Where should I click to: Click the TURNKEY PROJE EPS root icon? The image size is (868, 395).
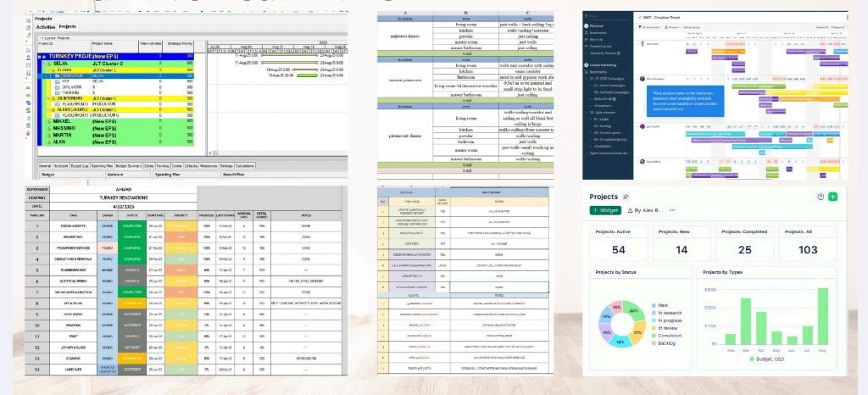coord(45,56)
